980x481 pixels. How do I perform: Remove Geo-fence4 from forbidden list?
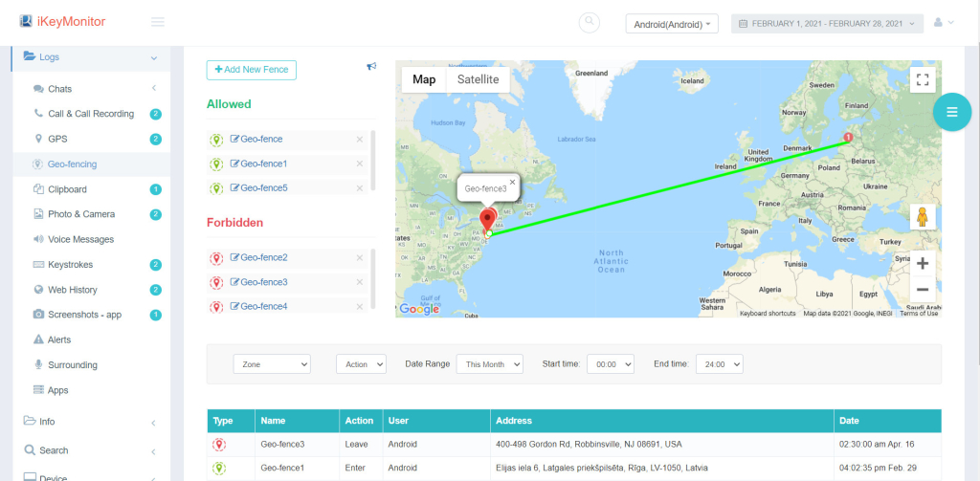click(x=360, y=307)
